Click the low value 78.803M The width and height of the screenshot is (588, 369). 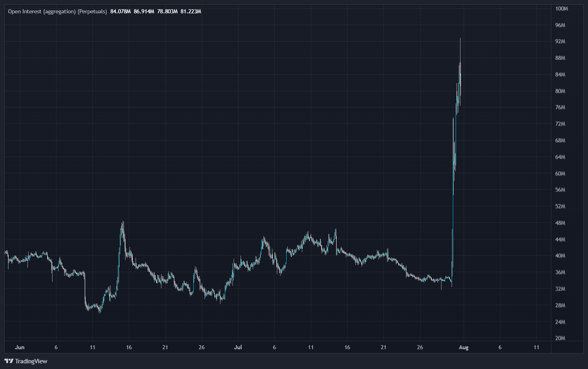click(167, 11)
